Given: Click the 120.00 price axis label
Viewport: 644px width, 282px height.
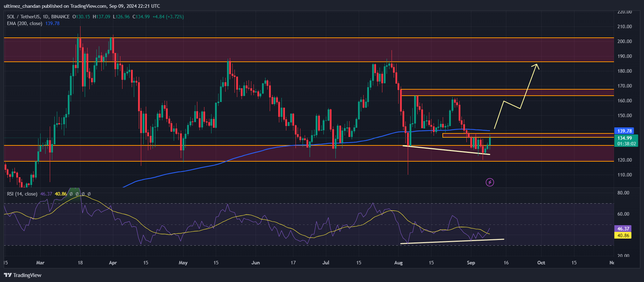Looking at the screenshot, I should 625,160.
